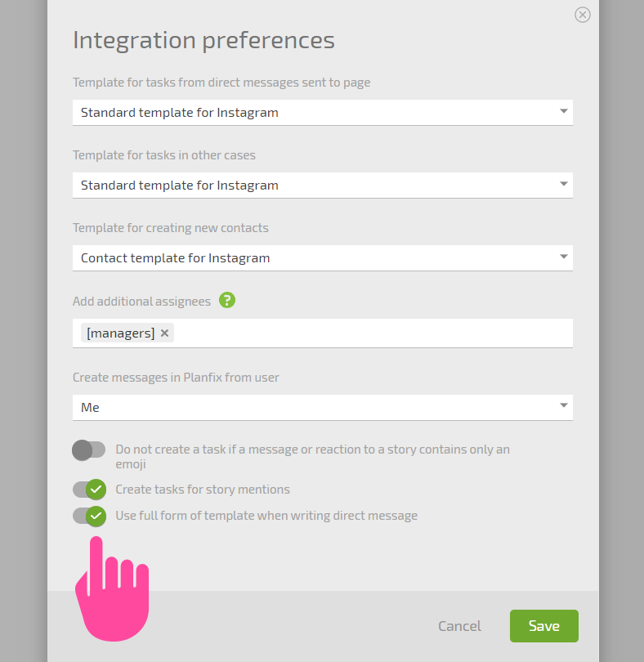This screenshot has width=644, height=662.
Task: Click inside the additional assignees field
Action: [372, 333]
